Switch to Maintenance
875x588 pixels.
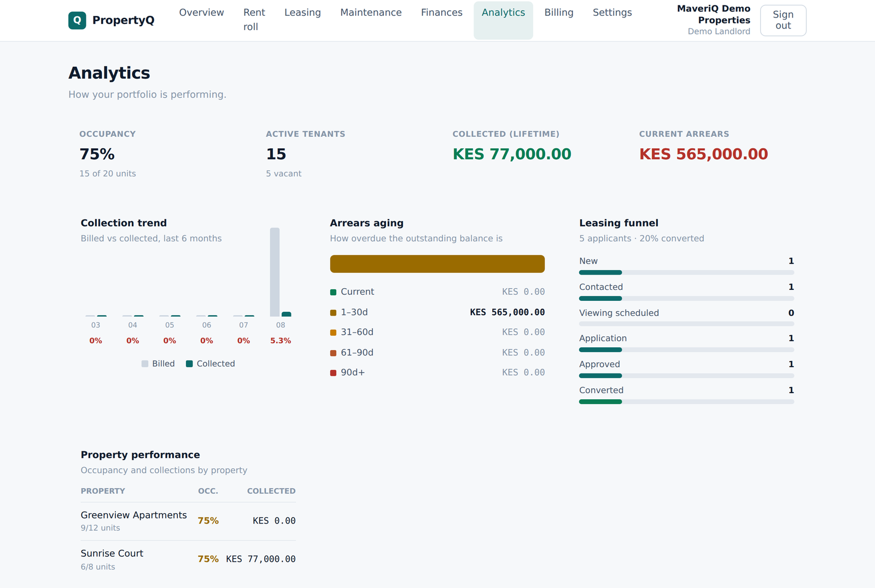click(371, 13)
